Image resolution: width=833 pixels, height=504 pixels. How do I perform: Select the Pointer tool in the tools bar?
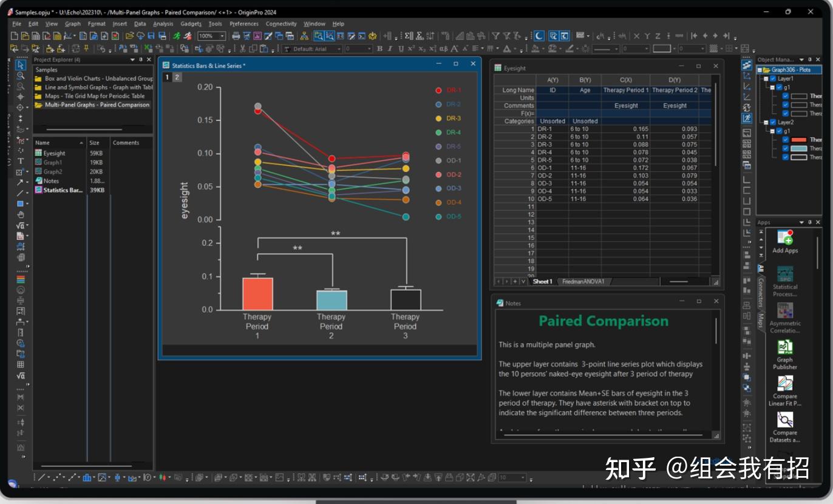click(x=21, y=65)
